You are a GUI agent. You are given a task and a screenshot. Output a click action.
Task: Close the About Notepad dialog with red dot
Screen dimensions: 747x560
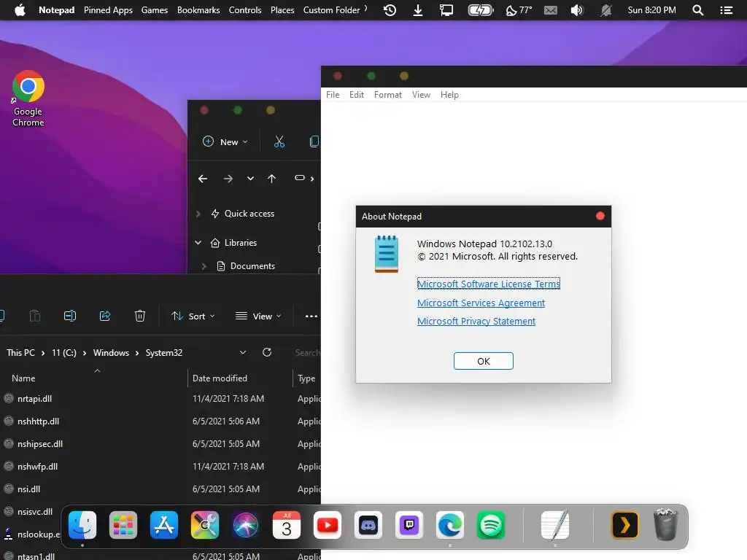pyautogui.click(x=600, y=216)
